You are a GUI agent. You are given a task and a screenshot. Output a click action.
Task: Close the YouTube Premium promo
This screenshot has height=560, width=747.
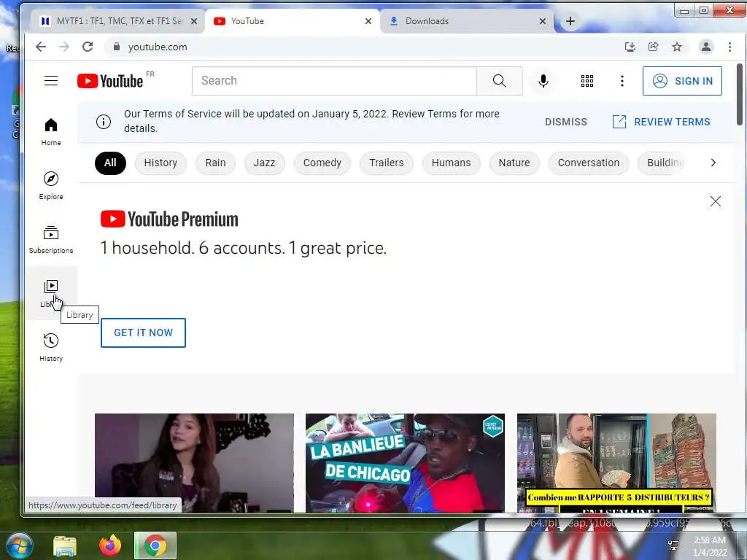pos(715,201)
